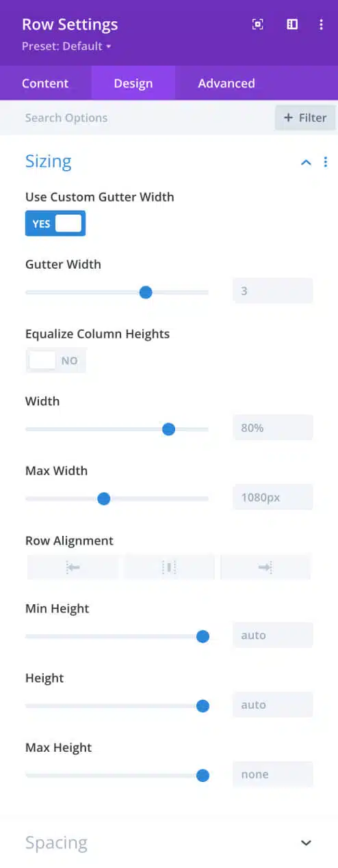
Task: Click the Width value field showing 80%
Action: (x=273, y=428)
